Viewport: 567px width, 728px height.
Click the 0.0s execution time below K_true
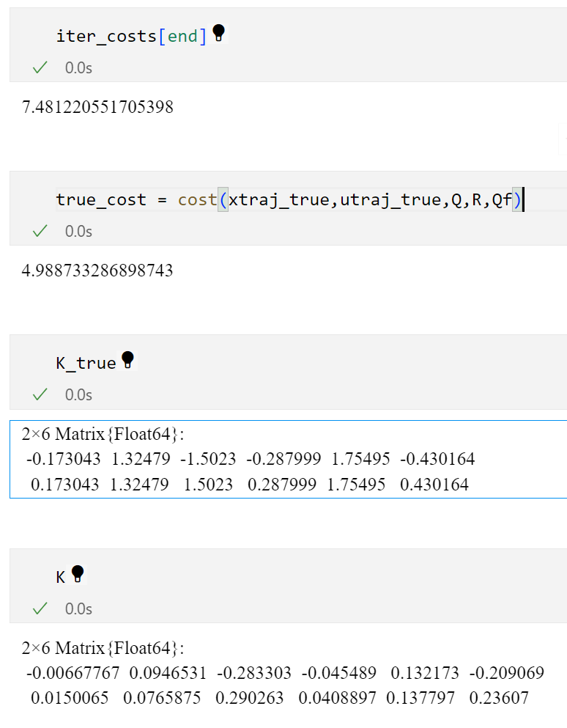(x=78, y=395)
